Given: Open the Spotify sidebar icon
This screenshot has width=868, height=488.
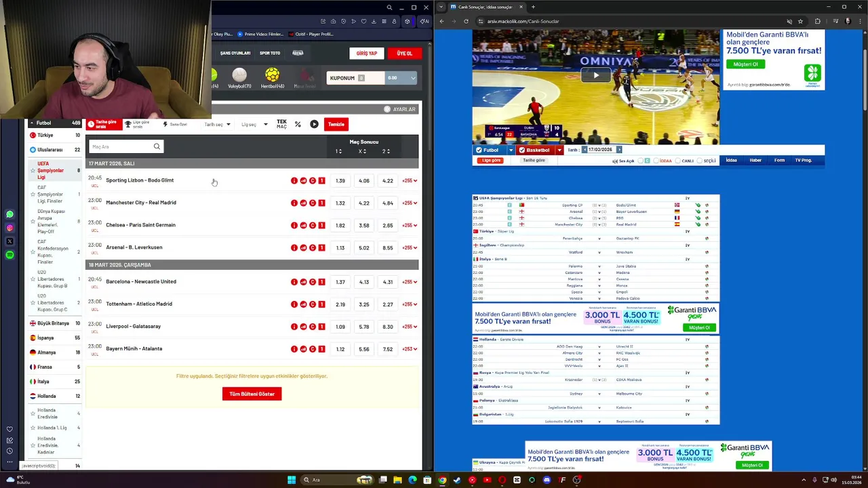Looking at the screenshot, I should (x=9, y=255).
